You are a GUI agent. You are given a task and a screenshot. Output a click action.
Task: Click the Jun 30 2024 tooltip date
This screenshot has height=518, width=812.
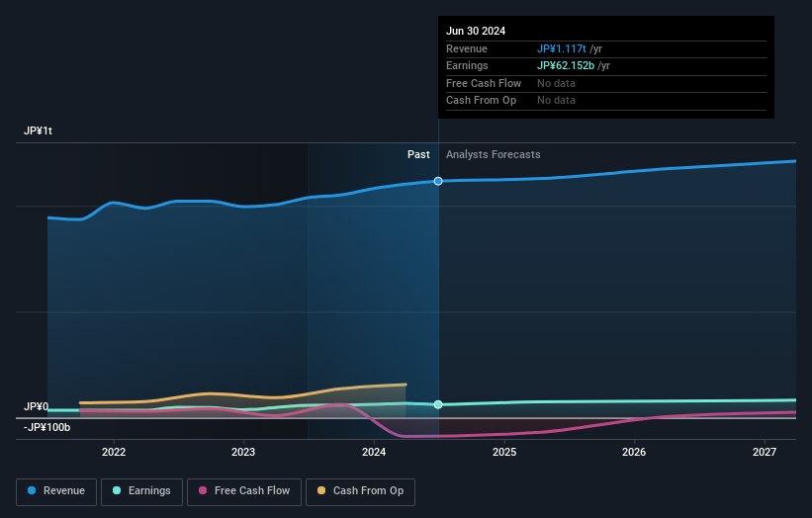point(476,31)
